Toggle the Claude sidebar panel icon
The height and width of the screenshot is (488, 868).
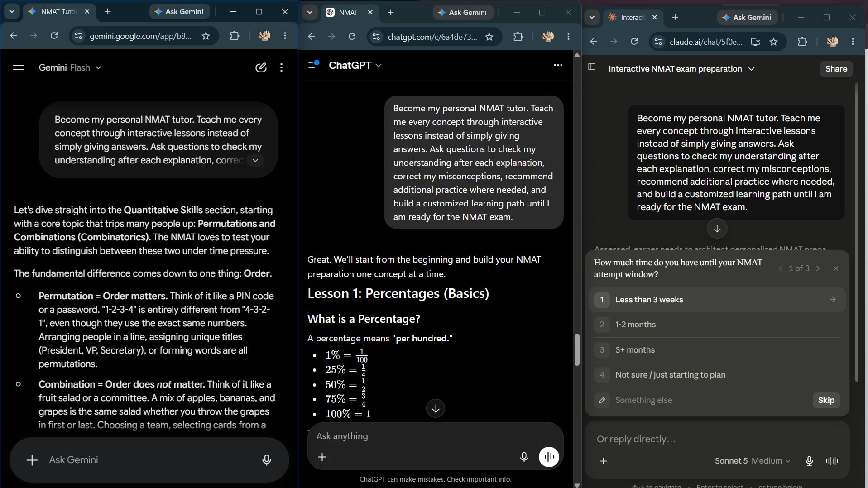point(592,67)
